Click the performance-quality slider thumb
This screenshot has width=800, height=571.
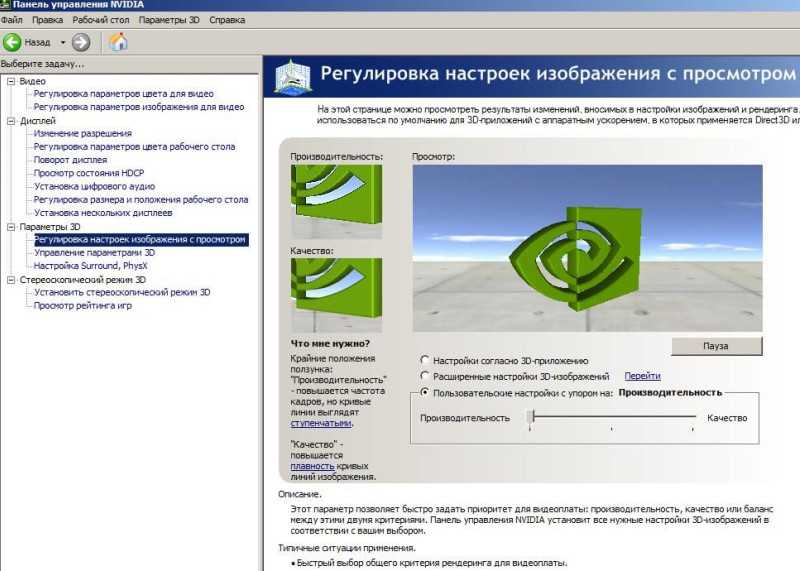tap(531, 417)
